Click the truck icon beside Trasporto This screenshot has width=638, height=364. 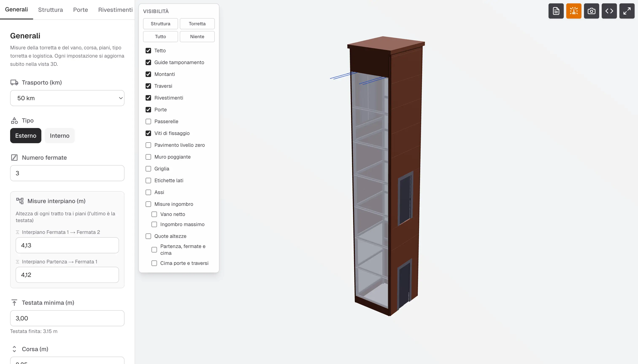coord(14,82)
